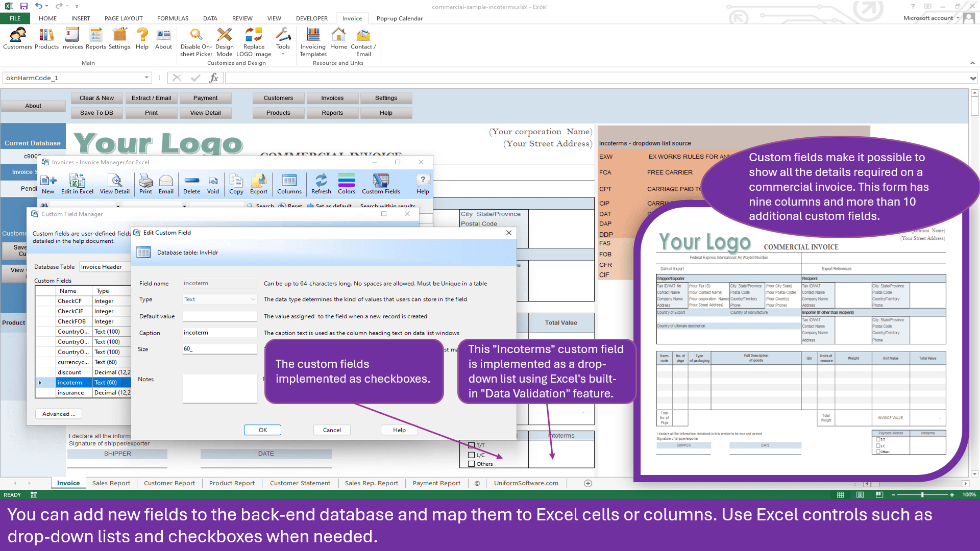This screenshot has height=551, width=980.
Task: Switch to the Sales Report sheet
Action: point(111,483)
